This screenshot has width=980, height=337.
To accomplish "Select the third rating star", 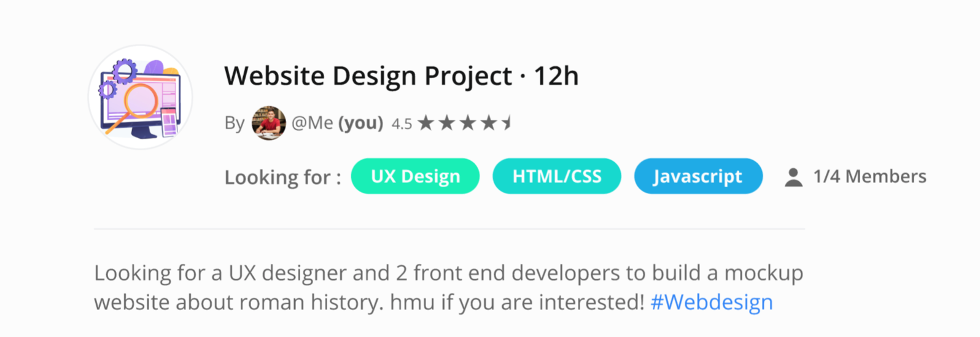I will point(468,123).
